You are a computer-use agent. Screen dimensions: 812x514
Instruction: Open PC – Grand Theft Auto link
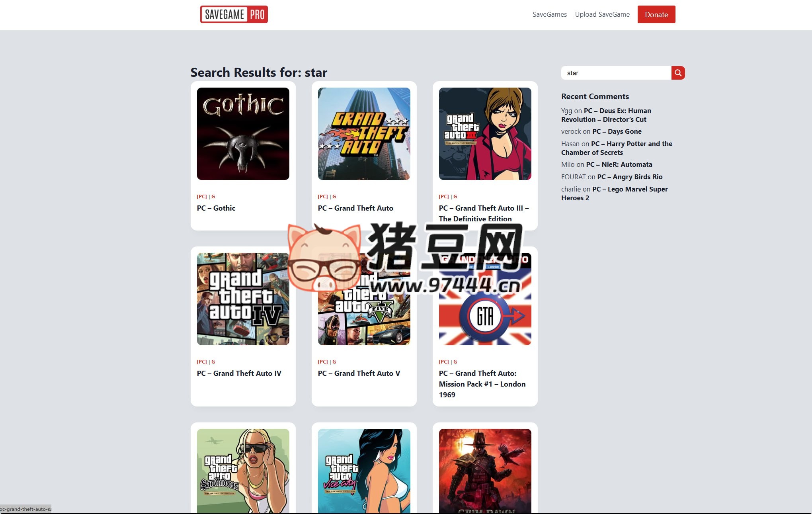[x=355, y=208]
